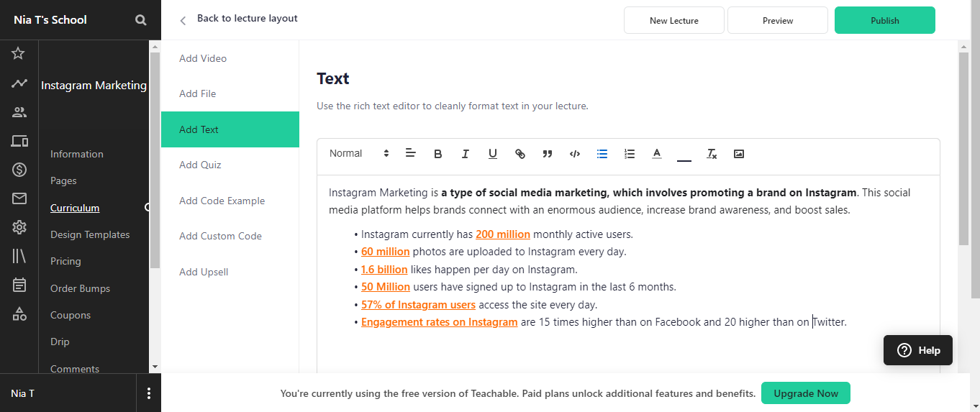
Task: Open the text alignment dropdown
Action: pyautogui.click(x=411, y=153)
